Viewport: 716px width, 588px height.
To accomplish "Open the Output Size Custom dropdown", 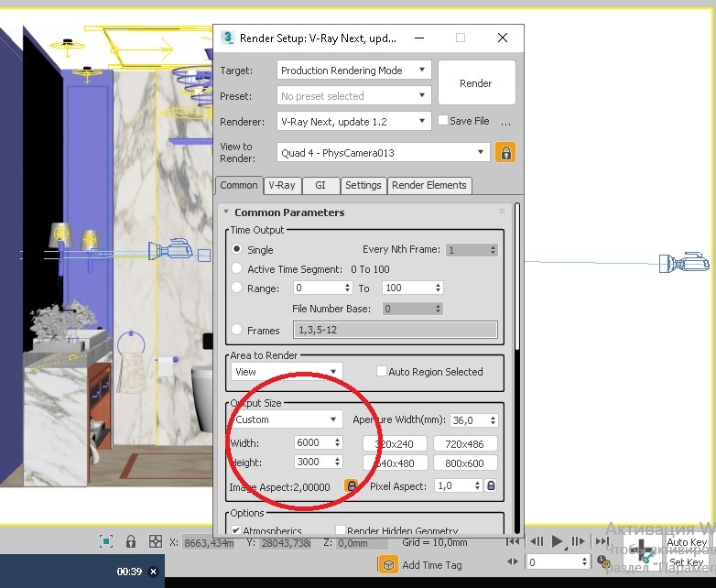I will pyautogui.click(x=287, y=419).
